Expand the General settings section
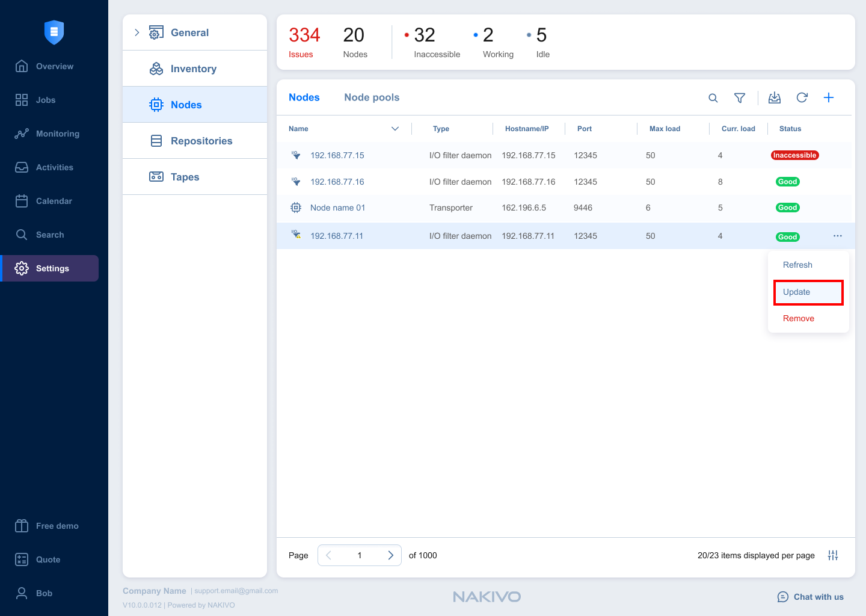The height and width of the screenshot is (616, 866). (x=137, y=32)
